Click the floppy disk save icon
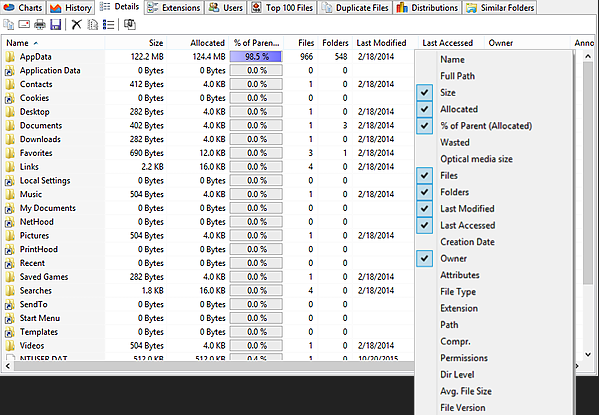The image size is (599, 415). 56,25
